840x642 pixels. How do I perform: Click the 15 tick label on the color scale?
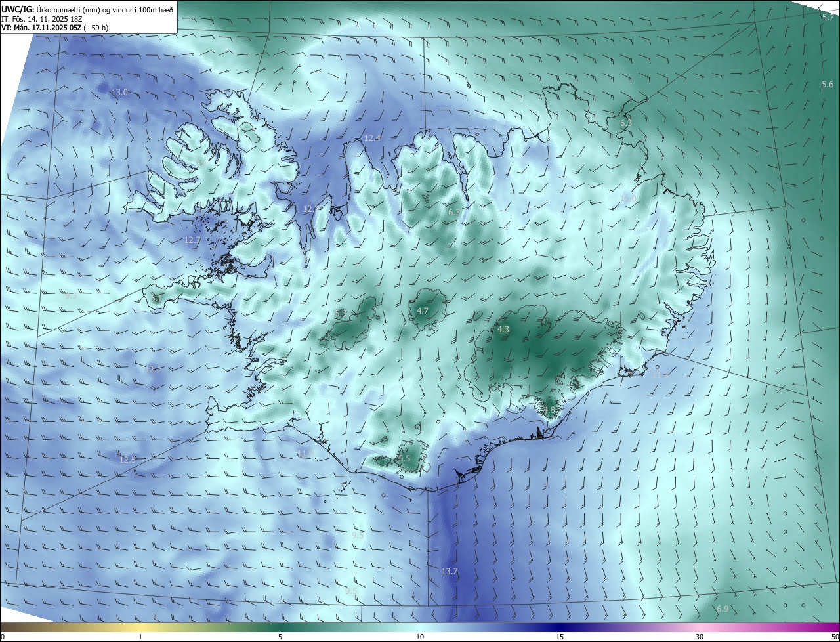[560, 637]
